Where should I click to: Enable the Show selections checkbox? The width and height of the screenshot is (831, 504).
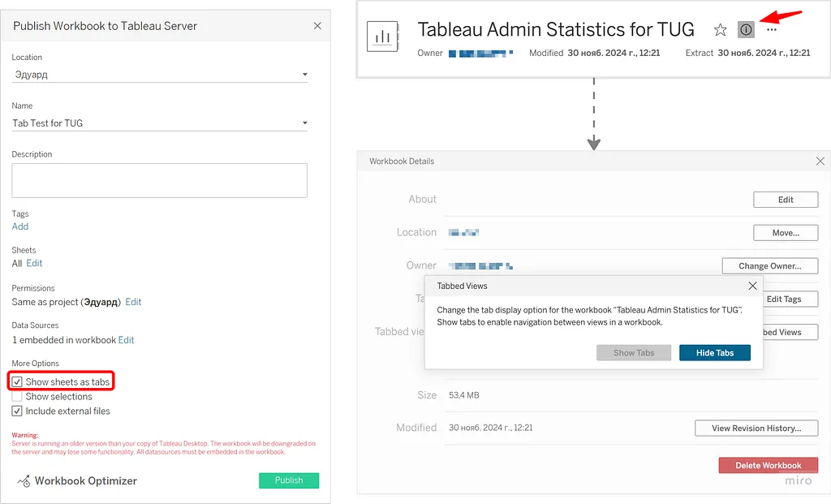point(17,396)
